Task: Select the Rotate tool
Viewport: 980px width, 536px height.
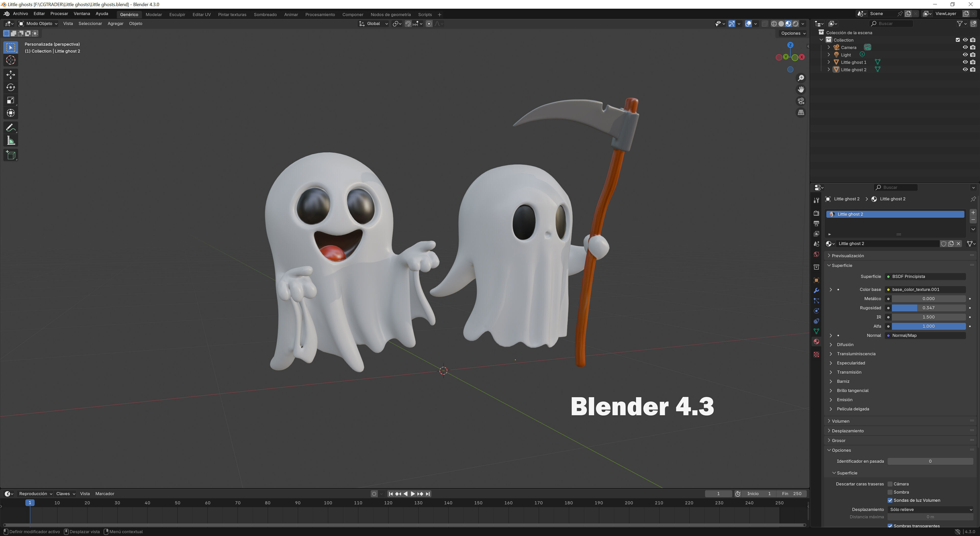Action: pyautogui.click(x=11, y=88)
